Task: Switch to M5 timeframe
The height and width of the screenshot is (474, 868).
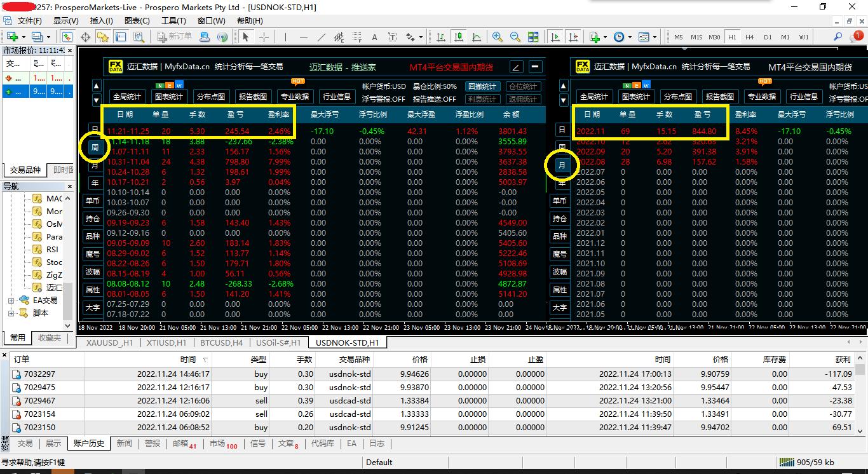Action: click(x=679, y=37)
